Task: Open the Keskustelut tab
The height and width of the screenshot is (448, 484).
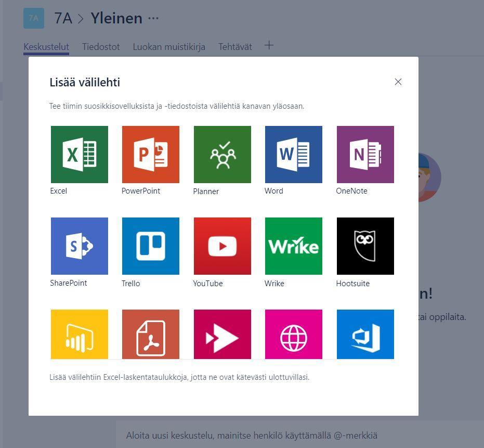Action: (x=46, y=47)
